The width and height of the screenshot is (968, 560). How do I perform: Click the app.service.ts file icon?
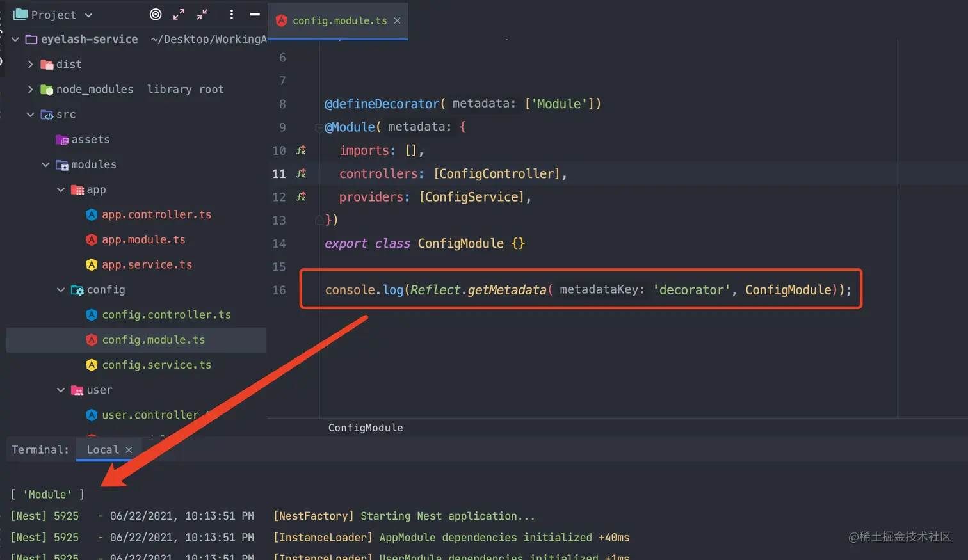tap(92, 264)
